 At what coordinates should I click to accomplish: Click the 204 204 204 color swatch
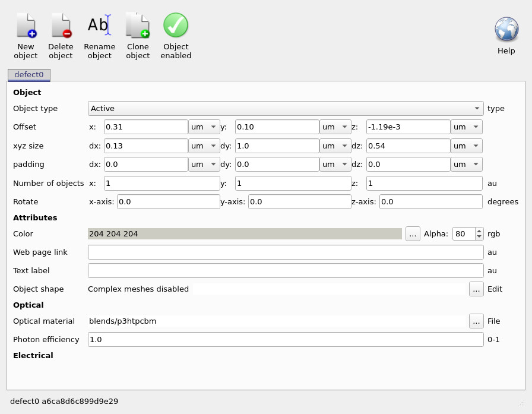click(x=244, y=233)
